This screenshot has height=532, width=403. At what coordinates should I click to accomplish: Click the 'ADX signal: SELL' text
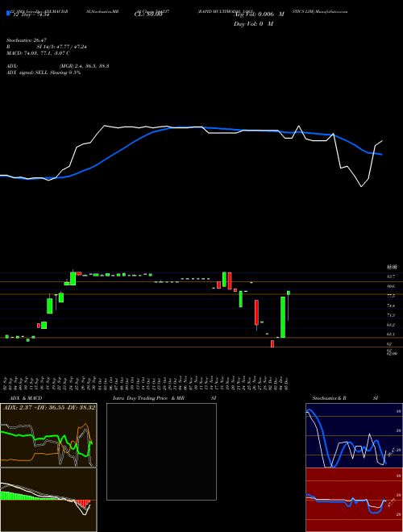(x=27, y=73)
